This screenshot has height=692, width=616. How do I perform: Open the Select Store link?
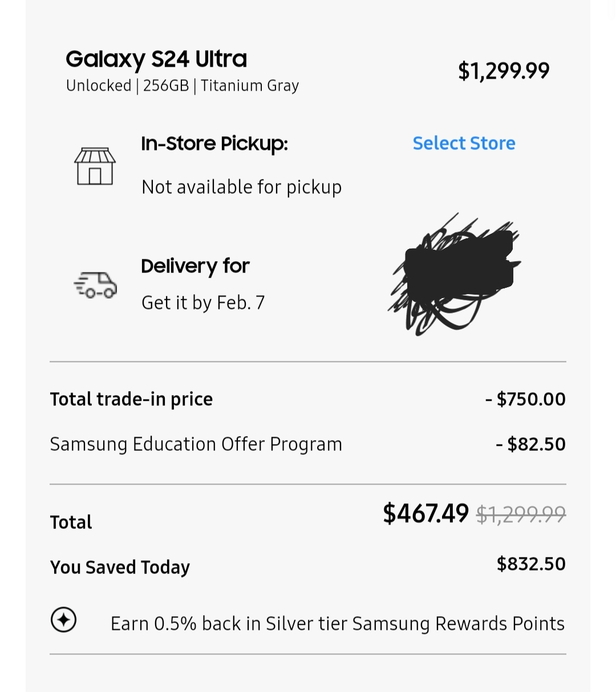(x=464, y=143)
